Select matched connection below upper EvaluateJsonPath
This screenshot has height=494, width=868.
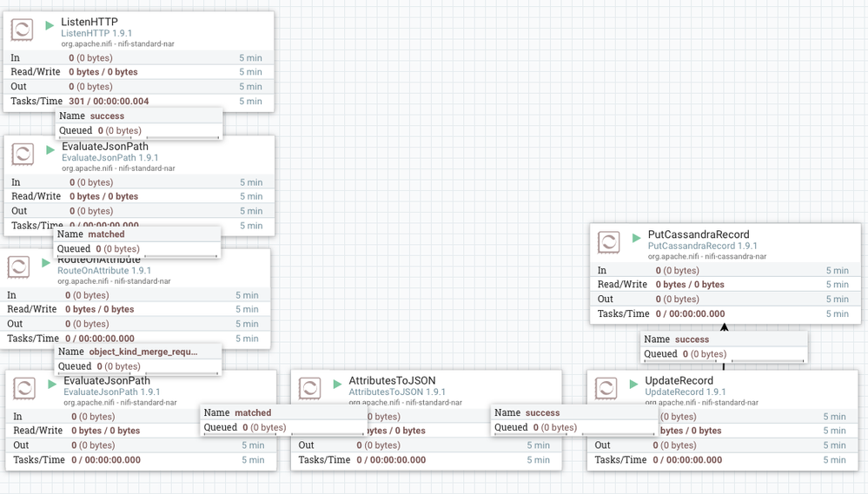tap(137, 241)
